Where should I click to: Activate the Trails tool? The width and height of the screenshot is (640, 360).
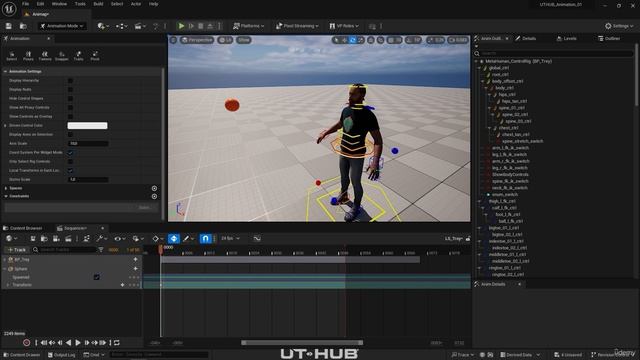[78, 56]
